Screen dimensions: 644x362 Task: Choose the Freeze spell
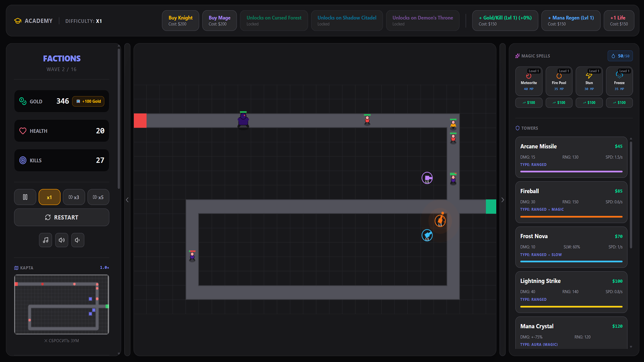619,81
